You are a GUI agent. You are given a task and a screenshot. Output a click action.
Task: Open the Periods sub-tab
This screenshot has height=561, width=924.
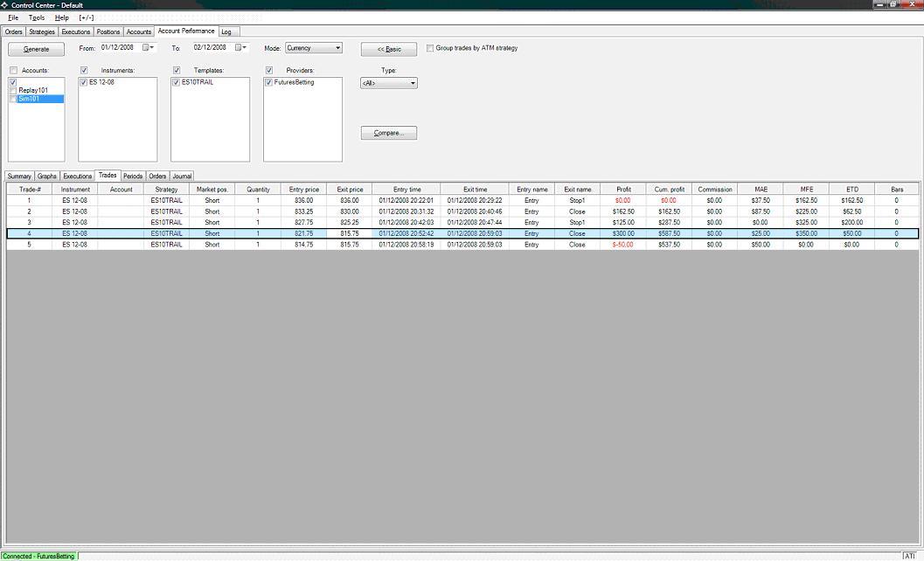click(133, 177)
